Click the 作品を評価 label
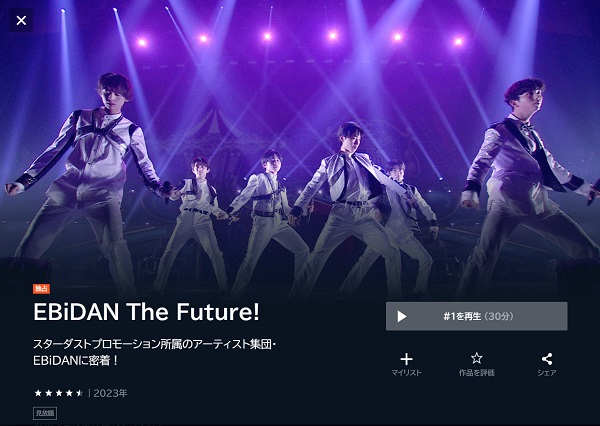Viewport: 600px width, 426px height. tap(476, 373)
